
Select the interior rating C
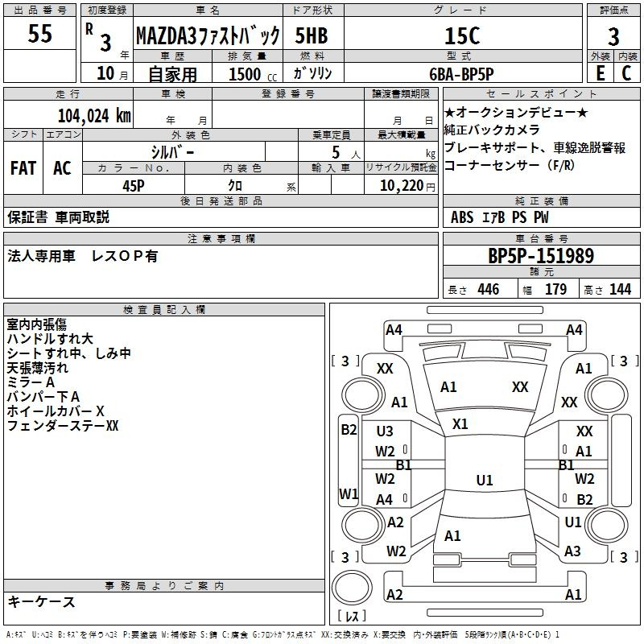626,72
